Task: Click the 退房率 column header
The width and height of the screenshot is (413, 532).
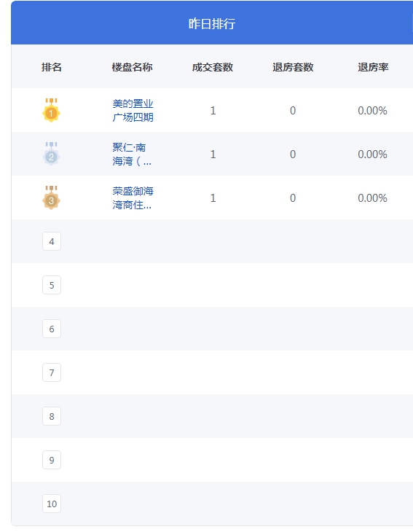Action: point(373,67)
